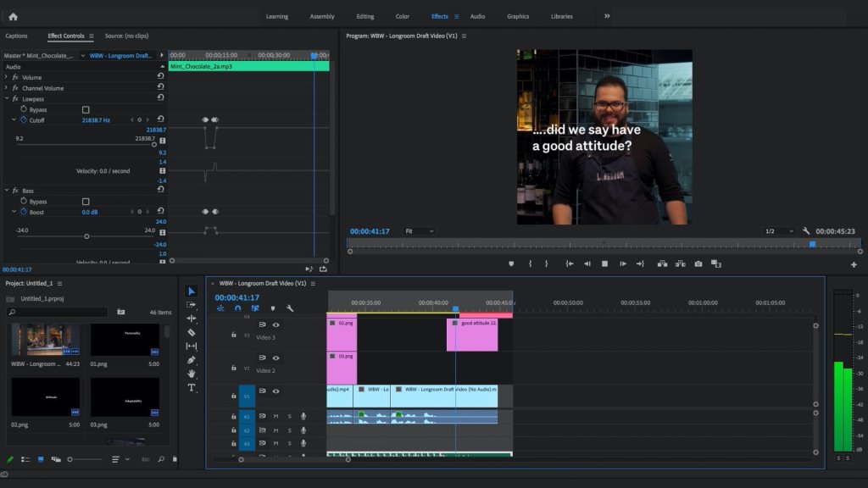Expand the Volume effect properties
Viewport: 868px width, 488px height.
(x=6, y=77)
